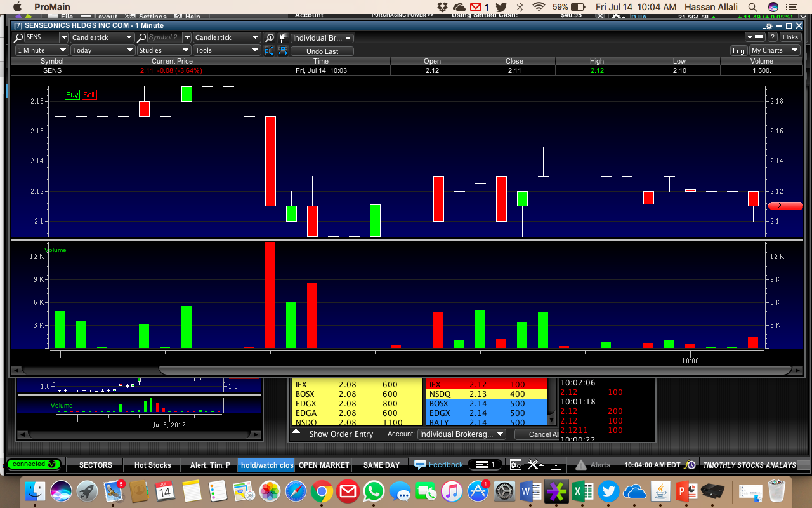
Task: Open the chart layout menu dropdown near Links
Action: coord(754,37)
